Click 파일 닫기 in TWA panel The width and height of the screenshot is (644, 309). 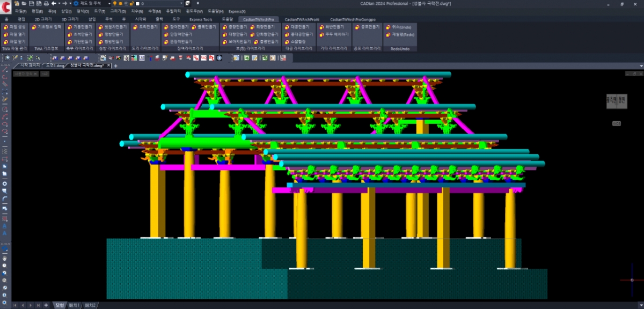(14, 41)
